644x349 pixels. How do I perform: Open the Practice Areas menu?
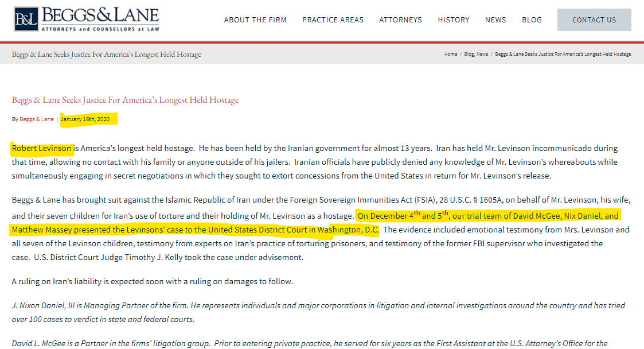coord(333,20)
